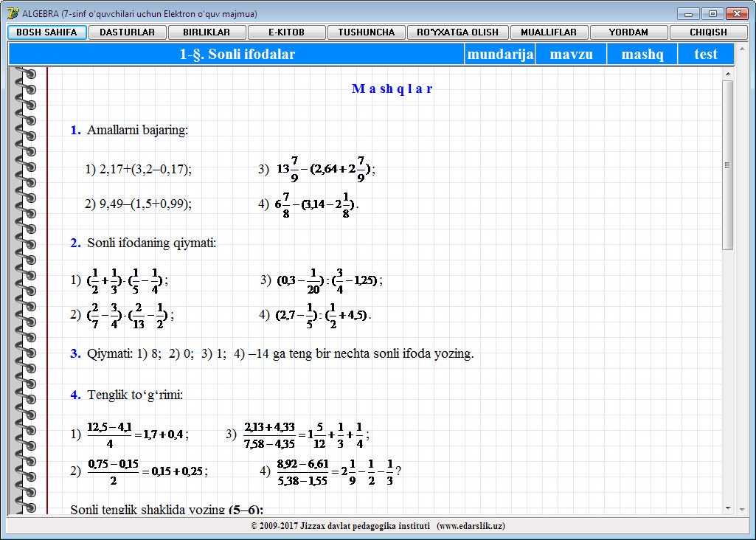756x540 pixels.
Task: Click the 'M a sh q l a r' heading
Action: coord(392,89)
